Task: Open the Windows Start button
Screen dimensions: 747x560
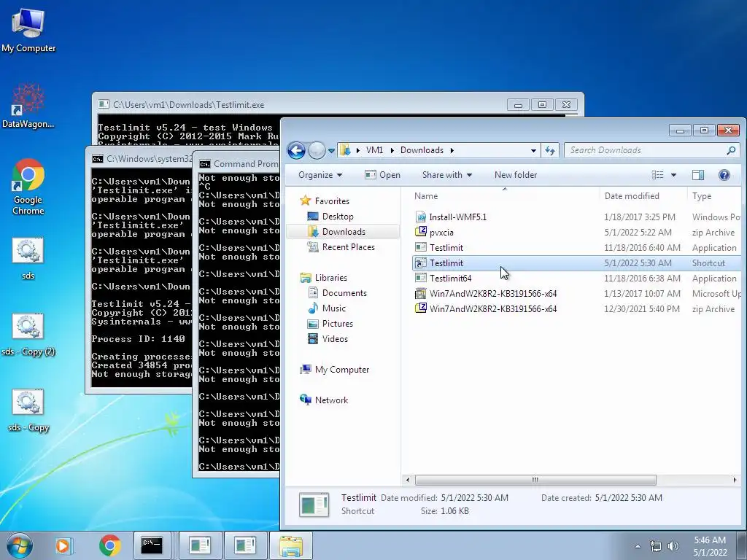Action: (x=19, y=545)
